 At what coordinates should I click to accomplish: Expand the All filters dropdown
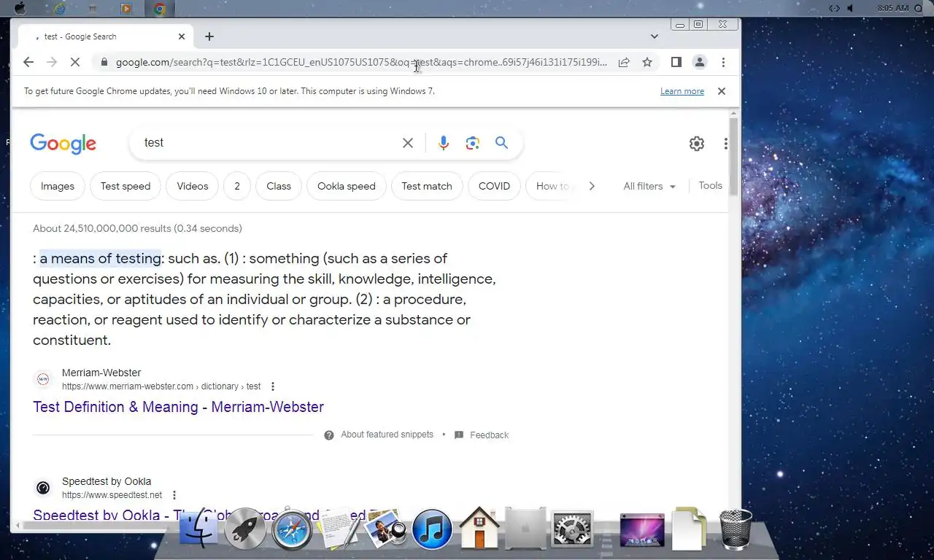tap(649, 186)
